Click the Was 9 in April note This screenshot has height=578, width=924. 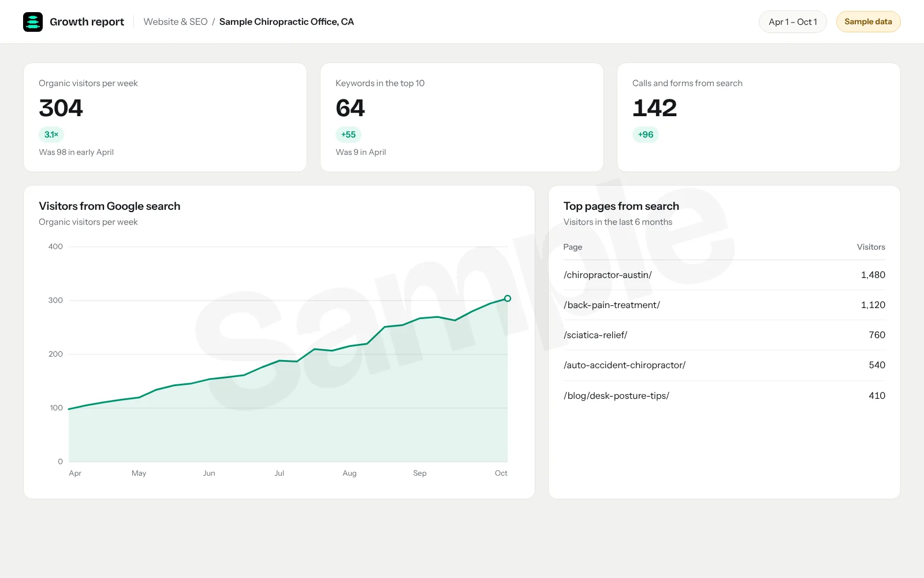click(361, 152)
